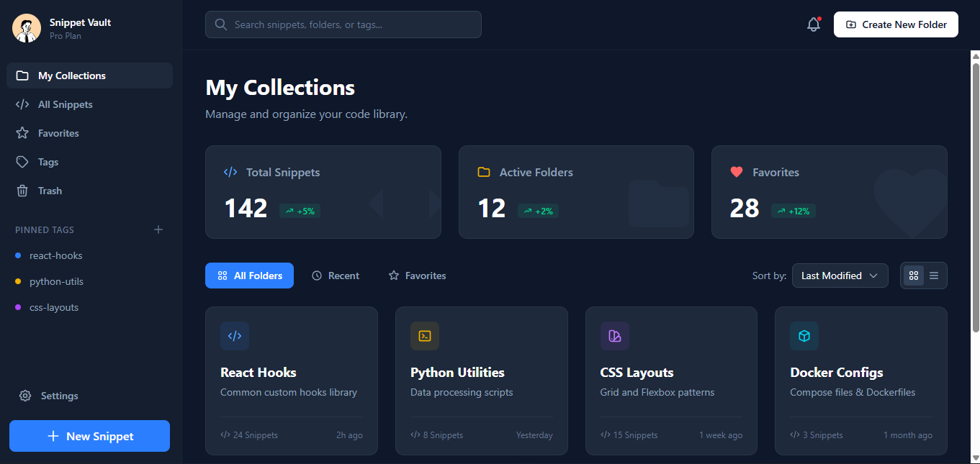Click the New Snippet button
Image resolution: width=980 pixels, height=464 pixels.
(x=89, y=436)
